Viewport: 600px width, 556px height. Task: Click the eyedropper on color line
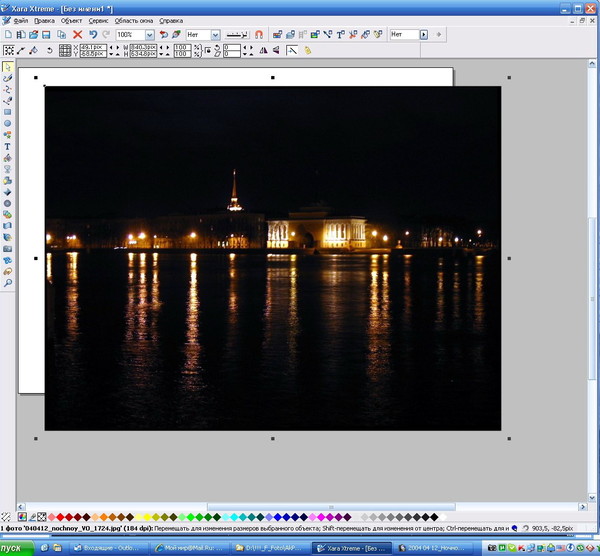tap(32, 517)
